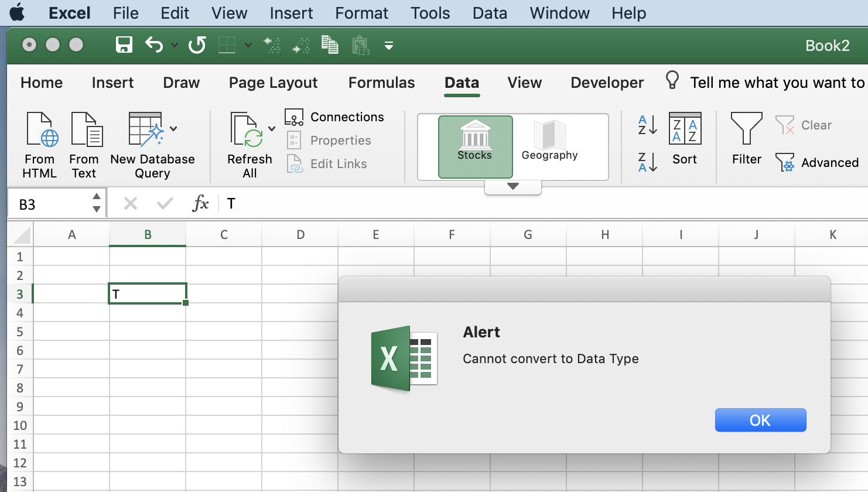Viewport: 868px width, 492px height.
Task: Click cell B3 containing T
Action: pyautogui.click(x=148, y=294)
